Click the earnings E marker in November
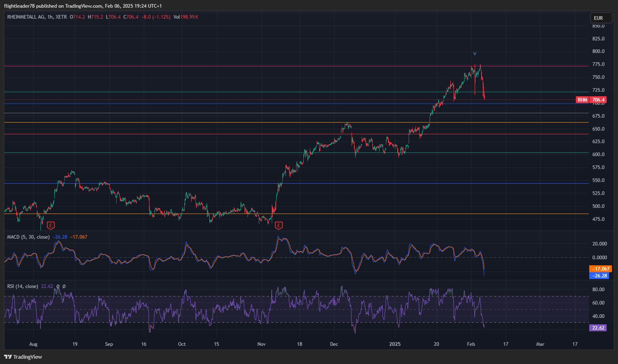618x364 pixels. tap(279, 225)
